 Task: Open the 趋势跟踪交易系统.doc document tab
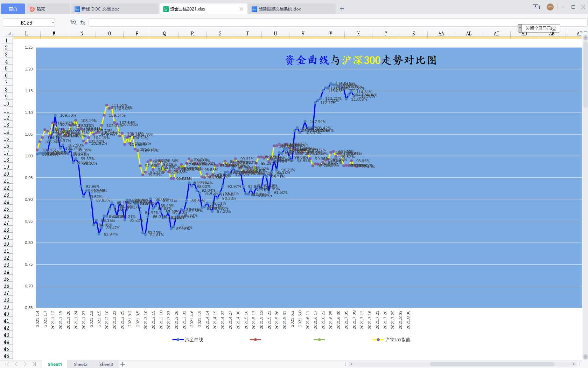pos(280,9)
